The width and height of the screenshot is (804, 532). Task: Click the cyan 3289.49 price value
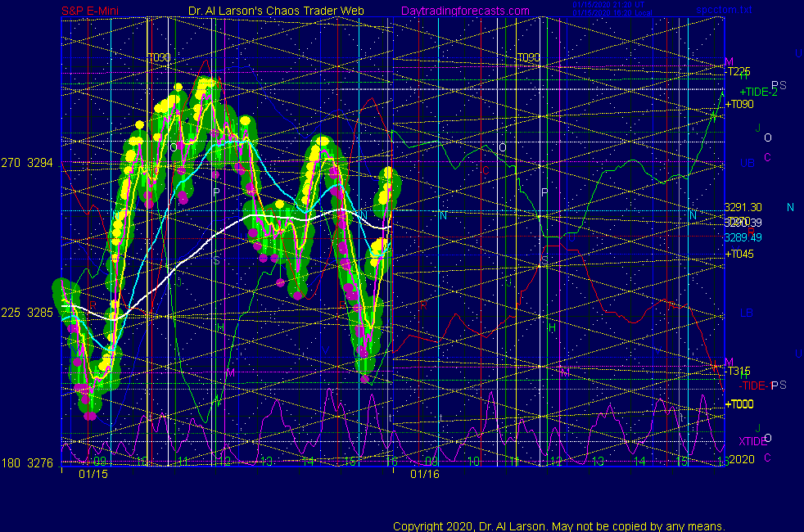coord(743,237)
